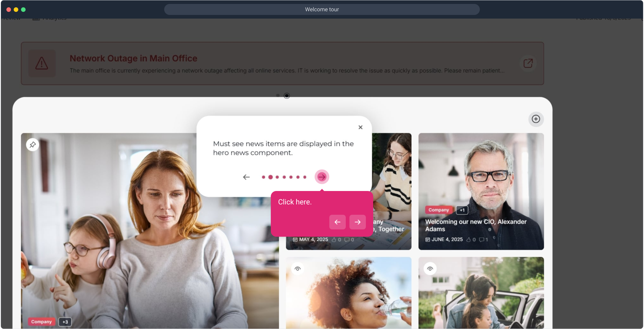Click like icon on May 4 article
This screenshot has height=329, width=644.
coord(334,240)
